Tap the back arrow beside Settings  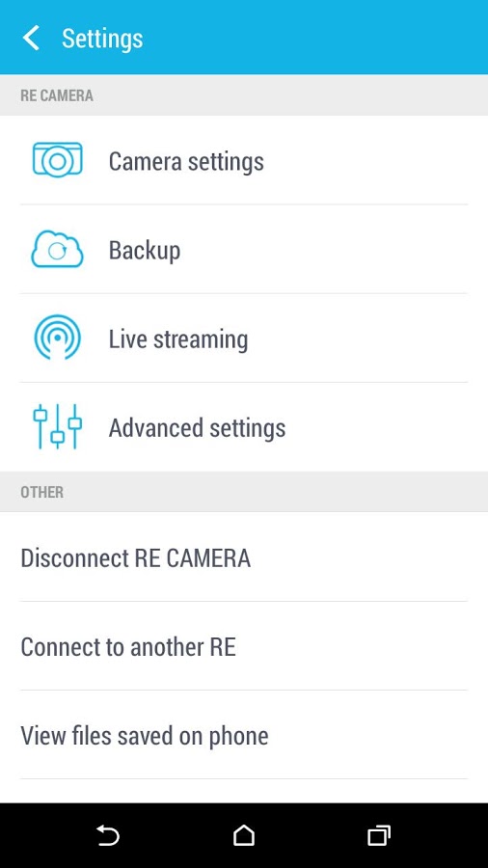[x=31, y=38]
